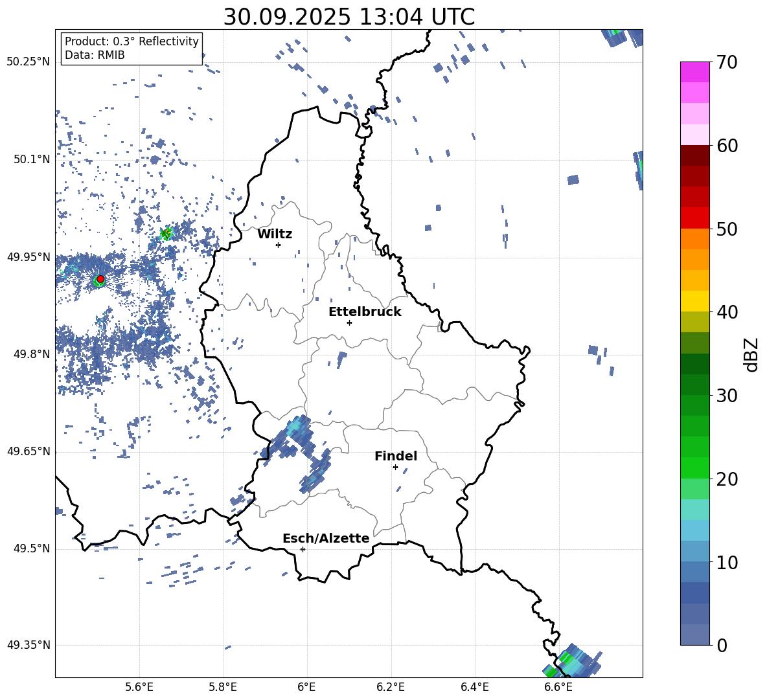Click the Esch/Alzette station cross marker

pyautogui.click(x=303, y=549)
